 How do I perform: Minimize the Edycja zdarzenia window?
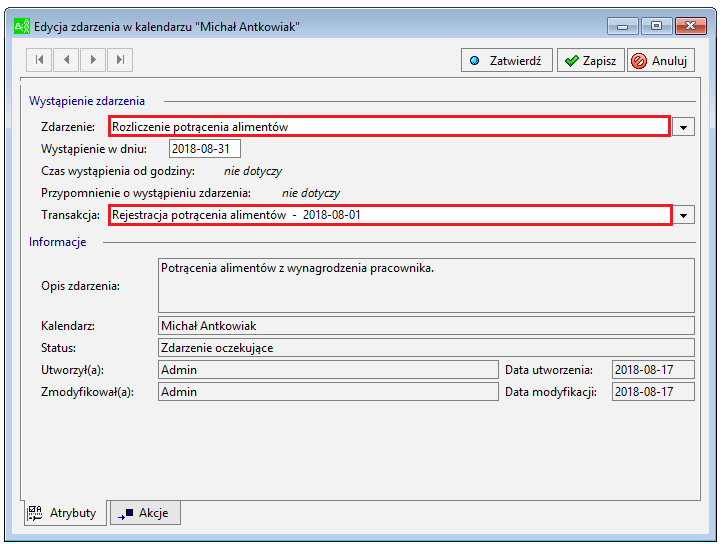(623, 26)
